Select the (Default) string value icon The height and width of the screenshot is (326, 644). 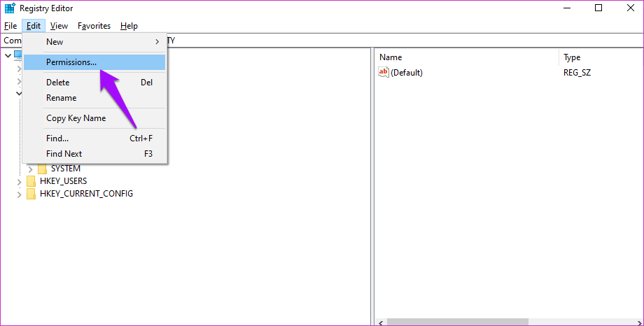pos(383,73)
